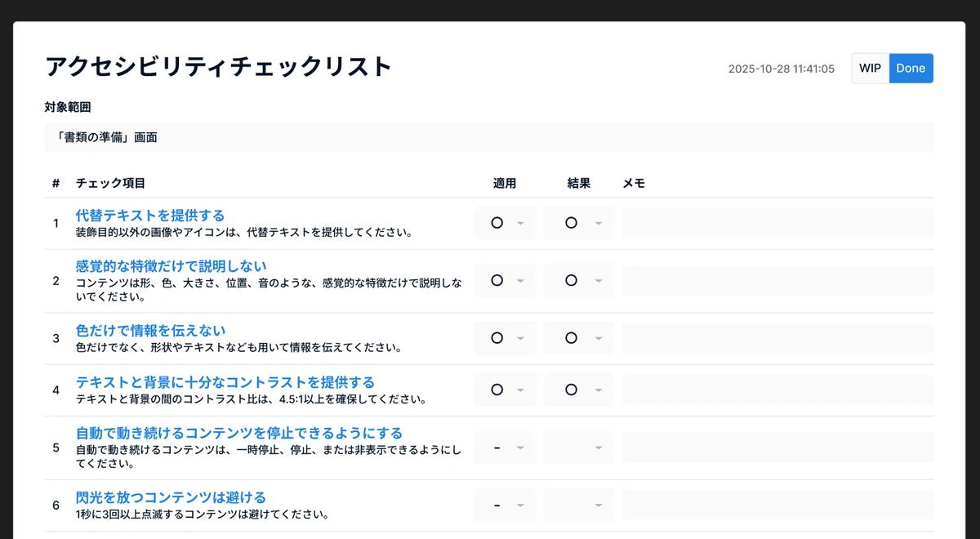
Task: Open empty 結果 dropdown for 自動で動き続けるコンテンツ row
Action: (x=579, y=448)
